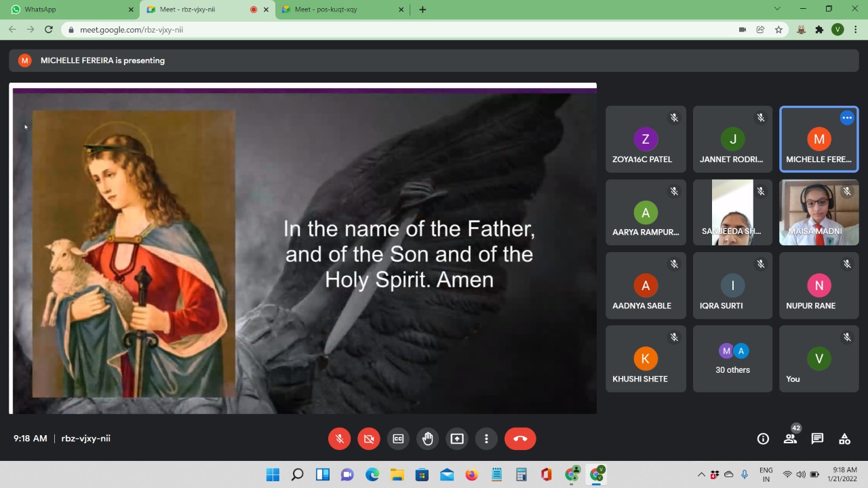Click your own 'You' tile
This screenshot has height=488, width=868.
click(819, 359)
